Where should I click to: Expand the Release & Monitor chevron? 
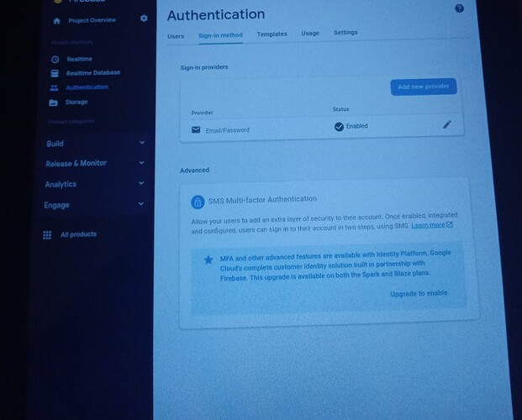coord(141,163)
